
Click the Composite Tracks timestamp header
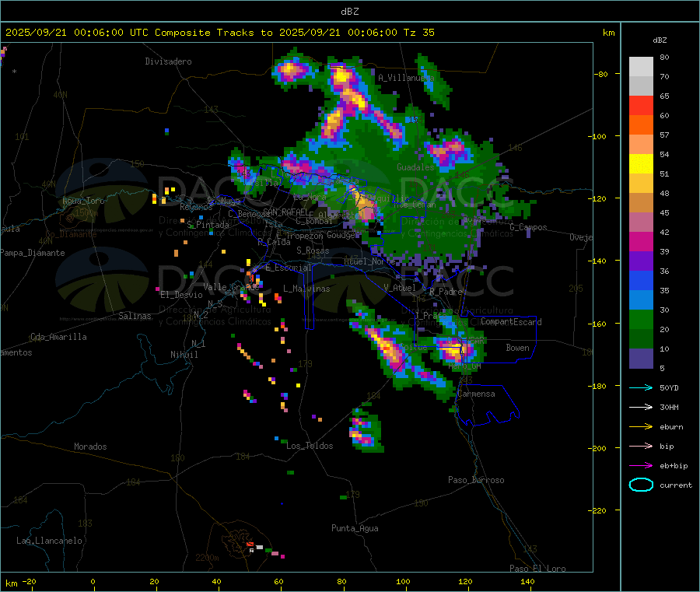[x=219, y=33]
